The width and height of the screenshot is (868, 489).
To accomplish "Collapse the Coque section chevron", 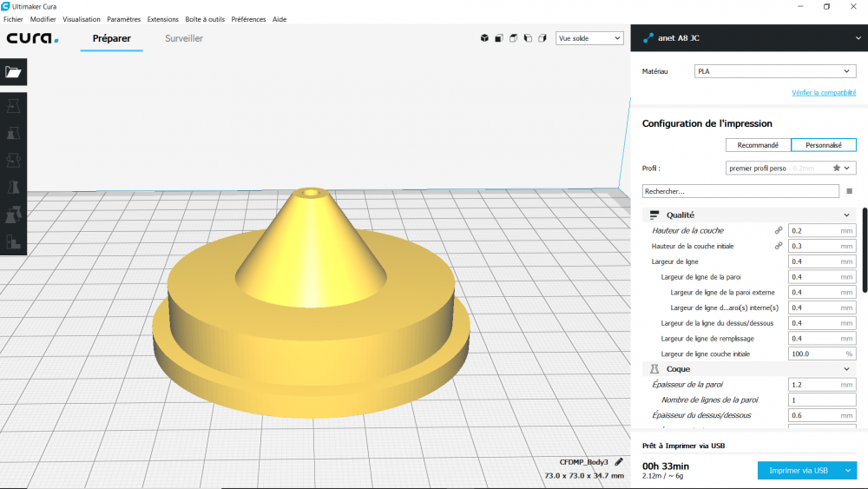I will tap(846, 369).
